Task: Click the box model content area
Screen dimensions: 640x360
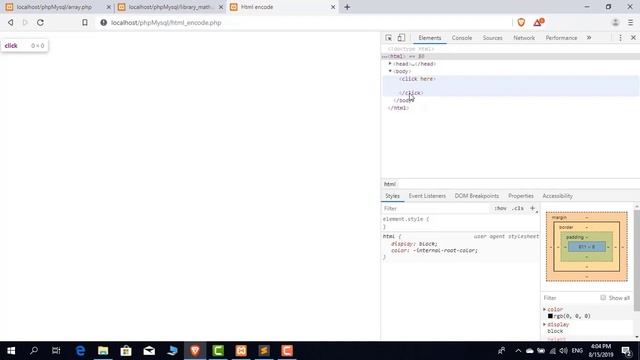Action: pyautogui.click(x=587, y=247)
